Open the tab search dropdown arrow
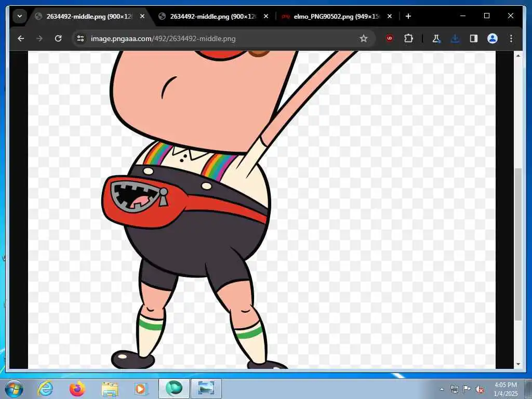This screenshot has height=399, width=532. point(20,16)
